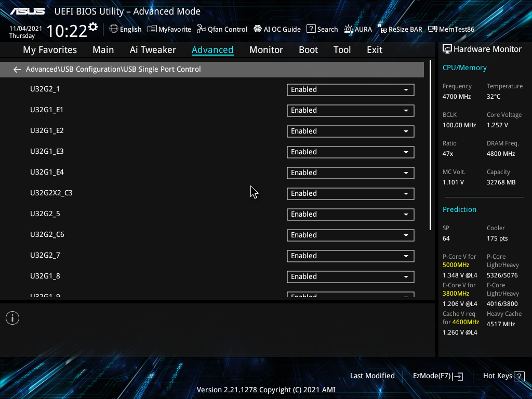The image size is (532, 399).
Task: Open the U32G2_C6 Enabled dropdown
Action: tap(351, 235)
